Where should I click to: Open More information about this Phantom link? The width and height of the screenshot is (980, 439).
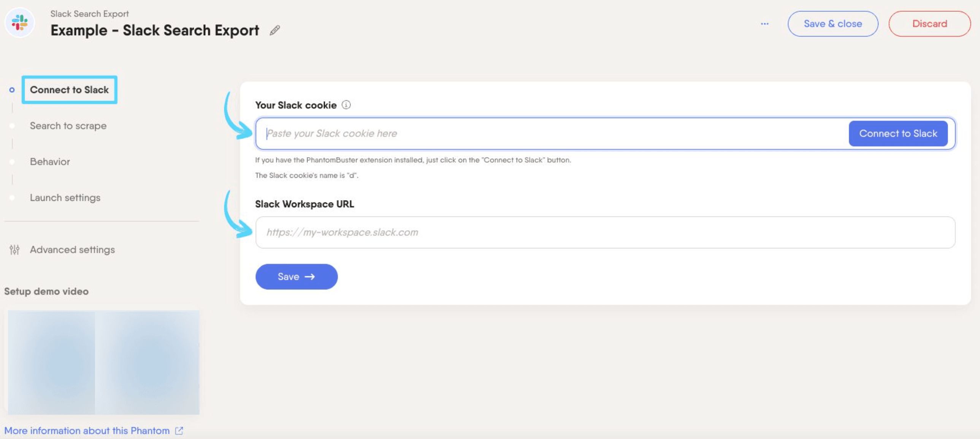(87, 431)
